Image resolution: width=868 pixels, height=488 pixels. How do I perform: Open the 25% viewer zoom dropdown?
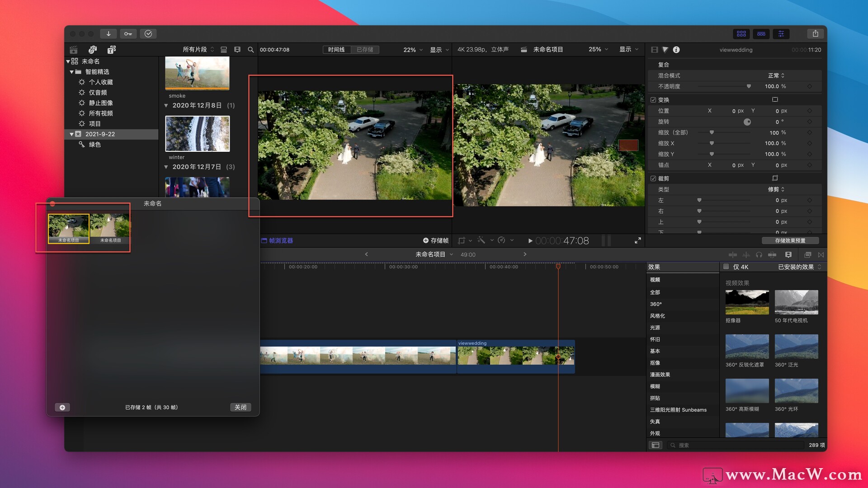tap(598, 49)
